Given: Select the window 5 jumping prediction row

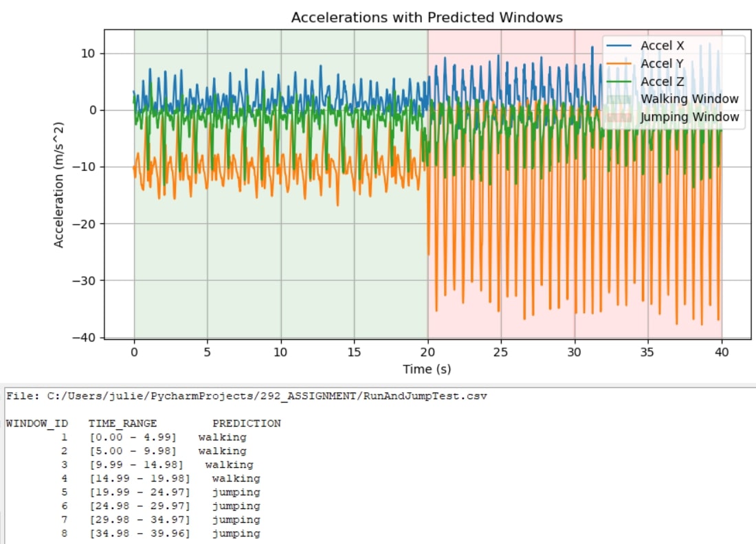Looking at the screenshot, I should pyautogui.click(x=162, y=492).
